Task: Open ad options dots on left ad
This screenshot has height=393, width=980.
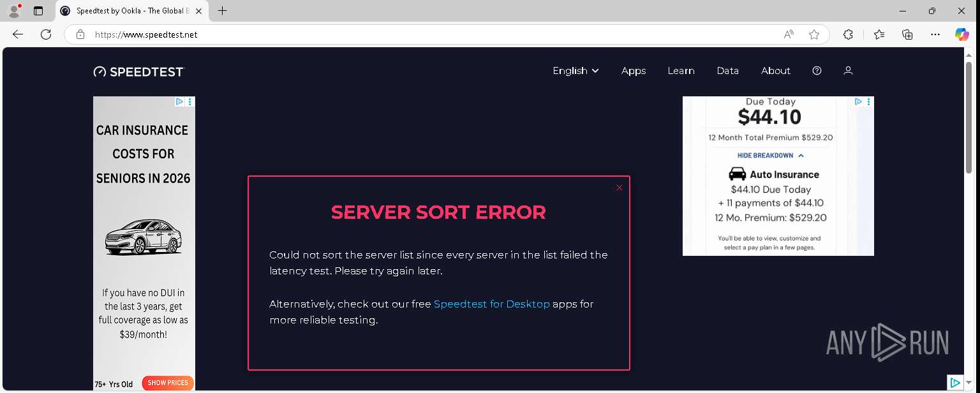Action: pos(190,101)
